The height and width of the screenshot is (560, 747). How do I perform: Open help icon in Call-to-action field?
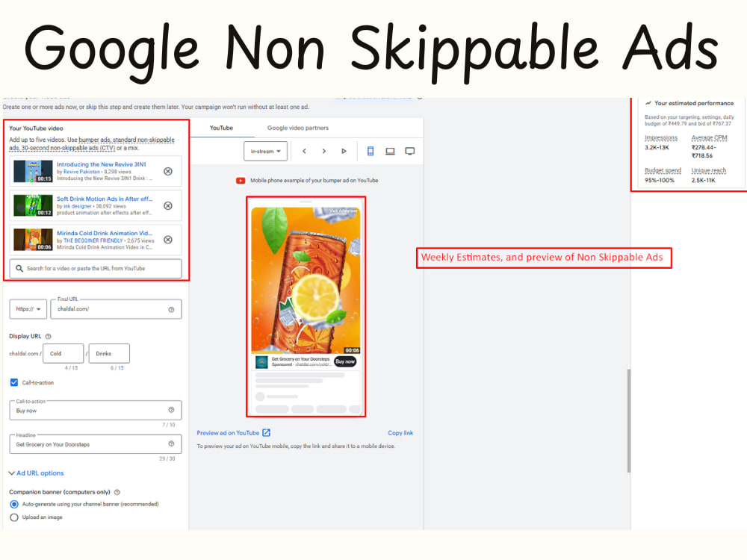pos(172,410)
